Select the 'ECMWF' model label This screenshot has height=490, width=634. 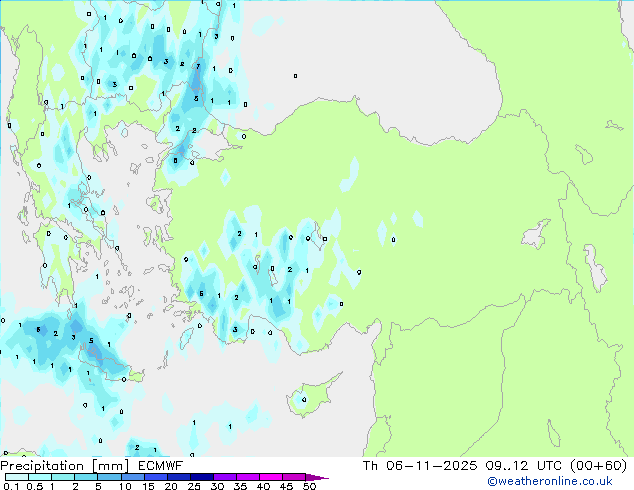coord(161,466)
